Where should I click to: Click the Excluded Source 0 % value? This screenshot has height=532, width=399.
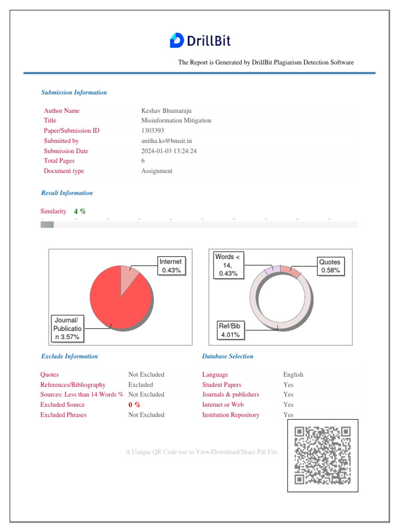pos(135,405)
